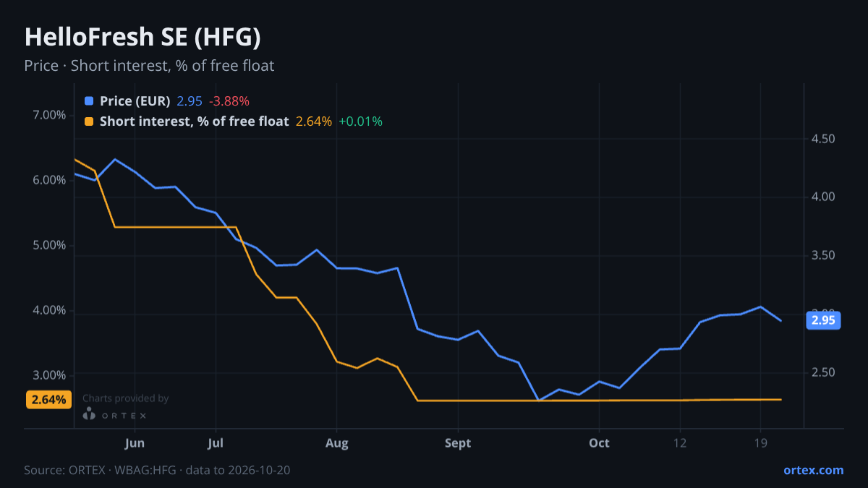Click the 2.50 right axis label
The height and width of the screenshot is (488, 868).
pyautogui.click(x=823, y=373)
